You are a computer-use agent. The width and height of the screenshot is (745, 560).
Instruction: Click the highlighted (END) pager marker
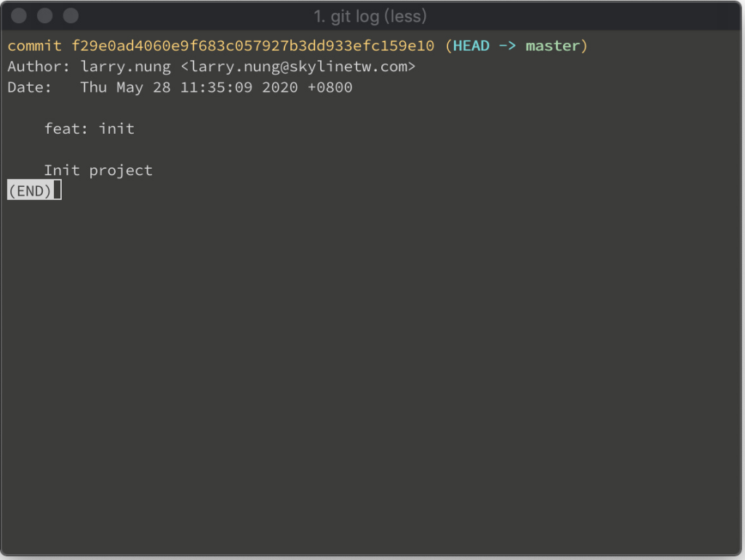pos(30,191)
